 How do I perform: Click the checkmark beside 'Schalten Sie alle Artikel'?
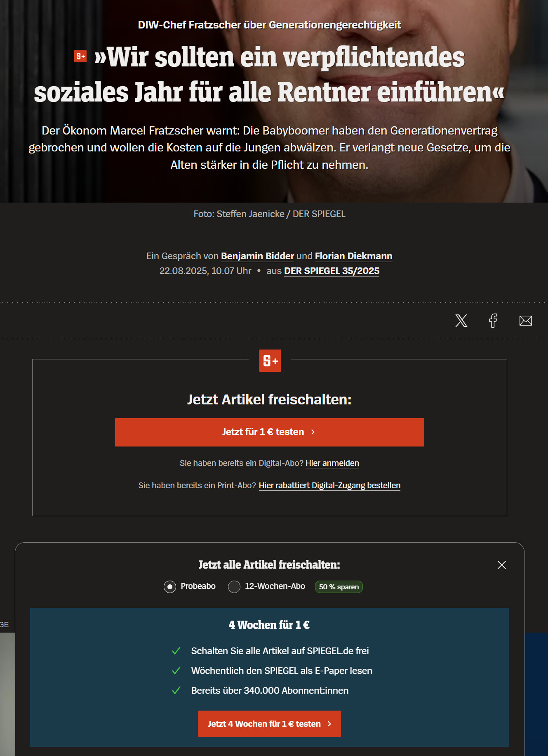click(x=176, y=651)
